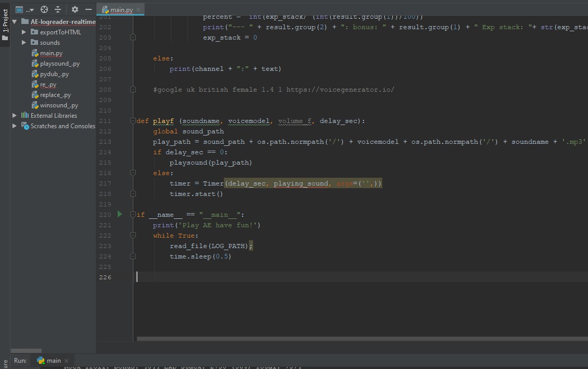Click the collapse all icon in Project panel

click(x=58, y=9)
